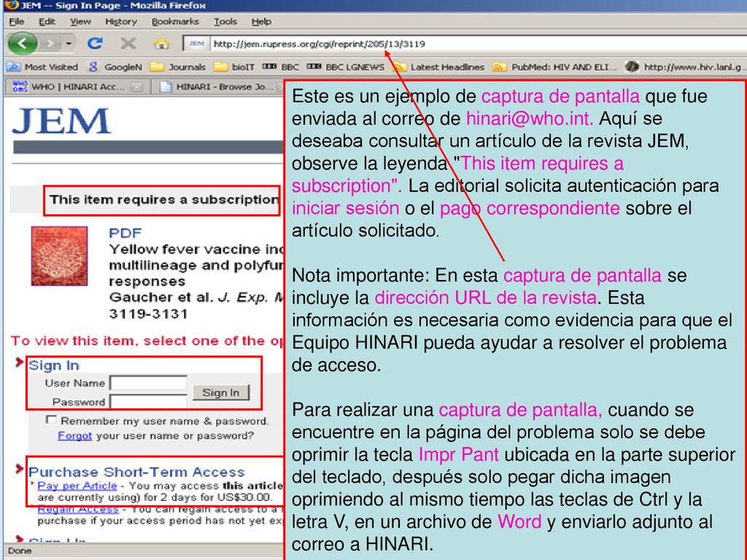
Task: Click the Forward navigation arrow
Action: point(50,44)
